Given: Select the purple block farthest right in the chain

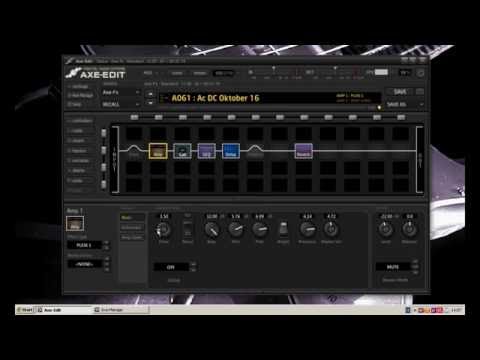Looking at the screenshot, I should (304, 151).
